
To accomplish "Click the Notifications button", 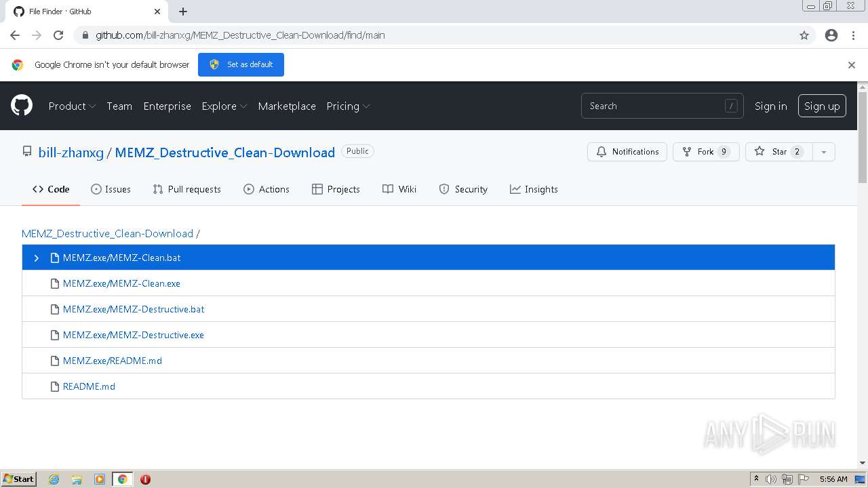I will (x=627, y=152).
